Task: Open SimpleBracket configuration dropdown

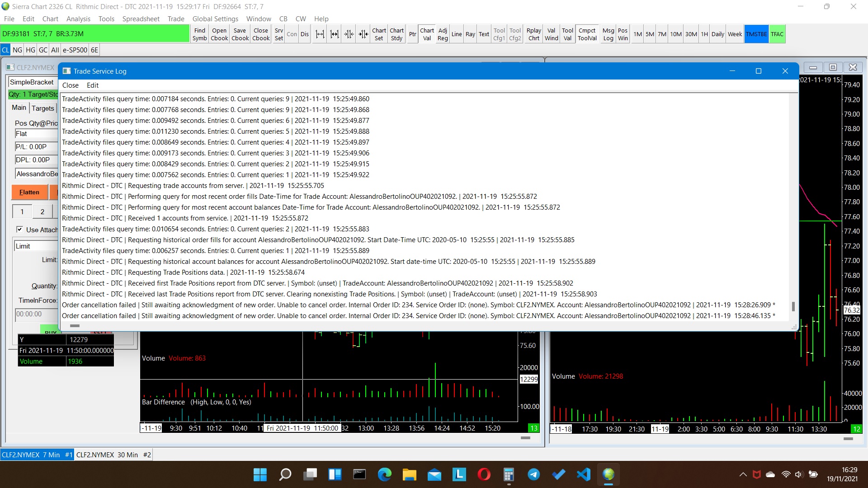Action: pos(33,82)
